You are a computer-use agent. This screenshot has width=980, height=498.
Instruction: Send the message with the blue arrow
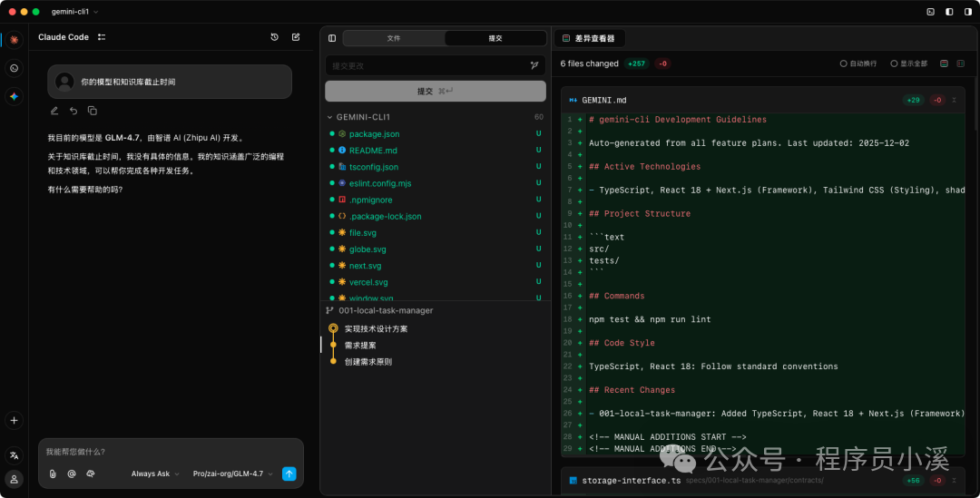pyautogui.click(x=289, y=474)
